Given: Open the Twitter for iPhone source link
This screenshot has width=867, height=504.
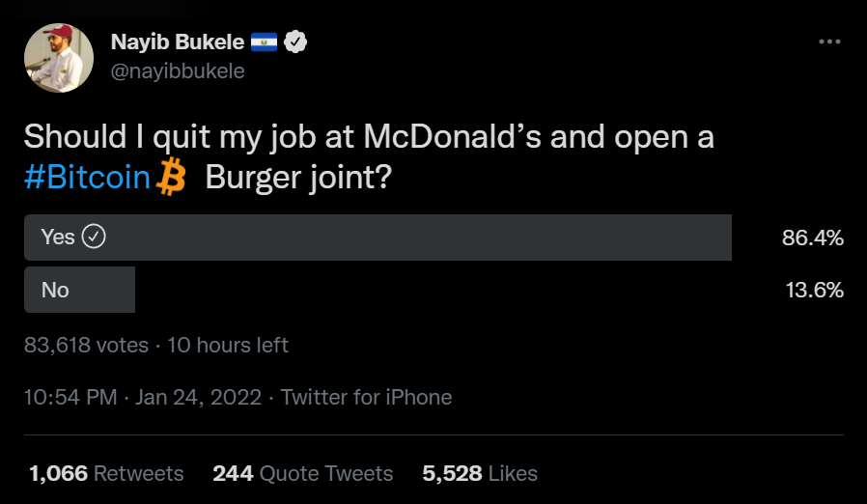Looking at the screenshot, I should [x=366, y=397].
